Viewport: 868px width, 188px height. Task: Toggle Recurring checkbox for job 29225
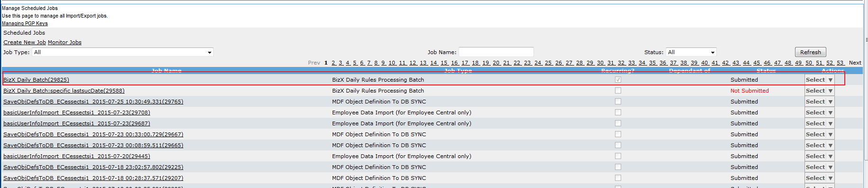618,167
